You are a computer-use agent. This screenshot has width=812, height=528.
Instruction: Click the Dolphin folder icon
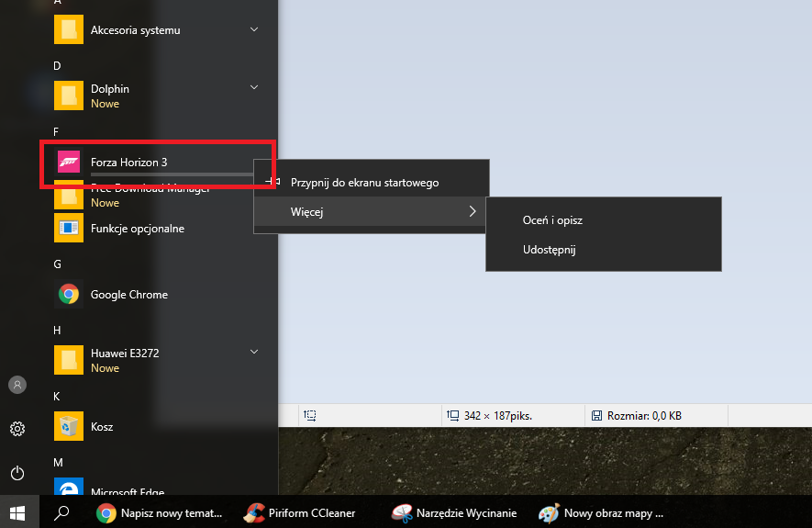tap(69, 95)
